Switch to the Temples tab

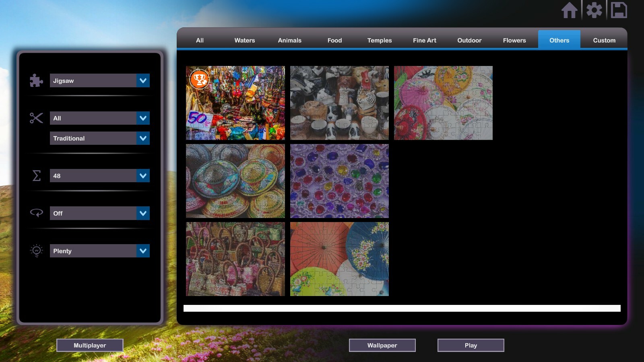click(x=379, y=40)
